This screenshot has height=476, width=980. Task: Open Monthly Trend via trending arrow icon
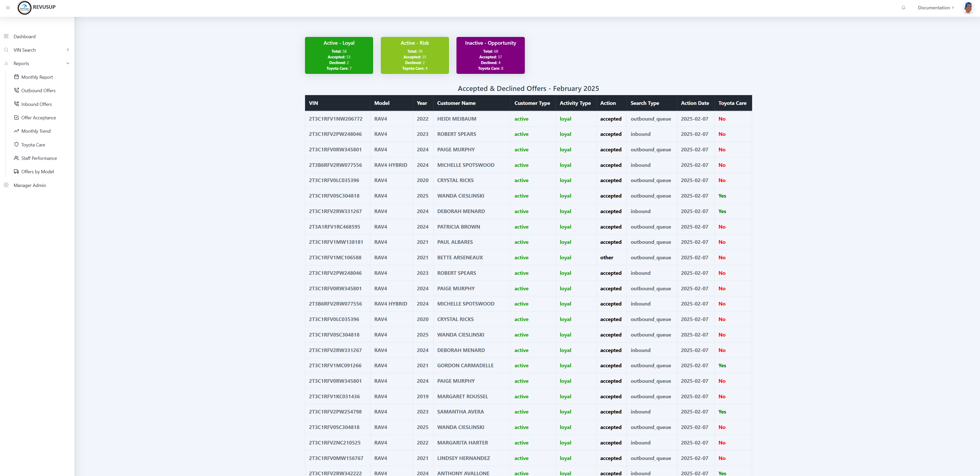point(16,131)
